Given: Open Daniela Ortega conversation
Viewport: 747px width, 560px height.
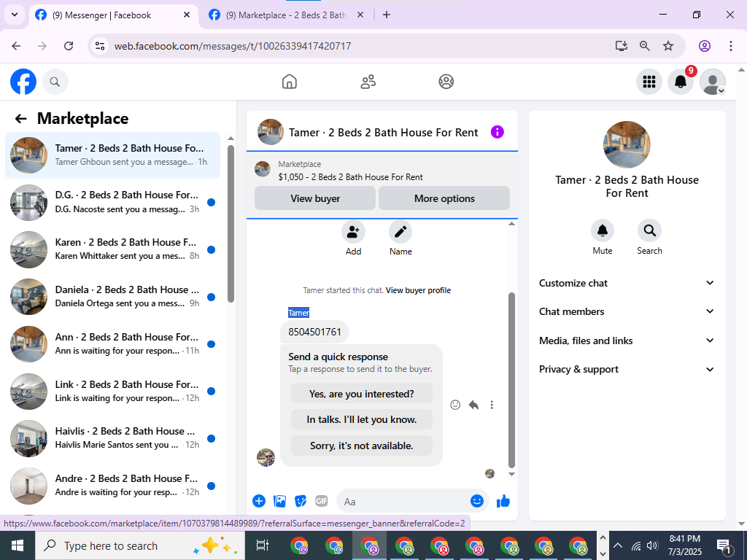Looking at the screenshot, I should 112,297.
